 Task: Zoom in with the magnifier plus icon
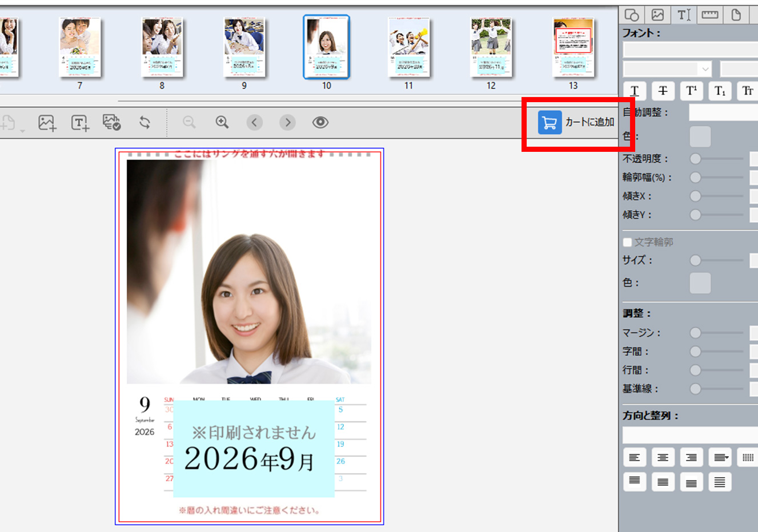point(222,122)
